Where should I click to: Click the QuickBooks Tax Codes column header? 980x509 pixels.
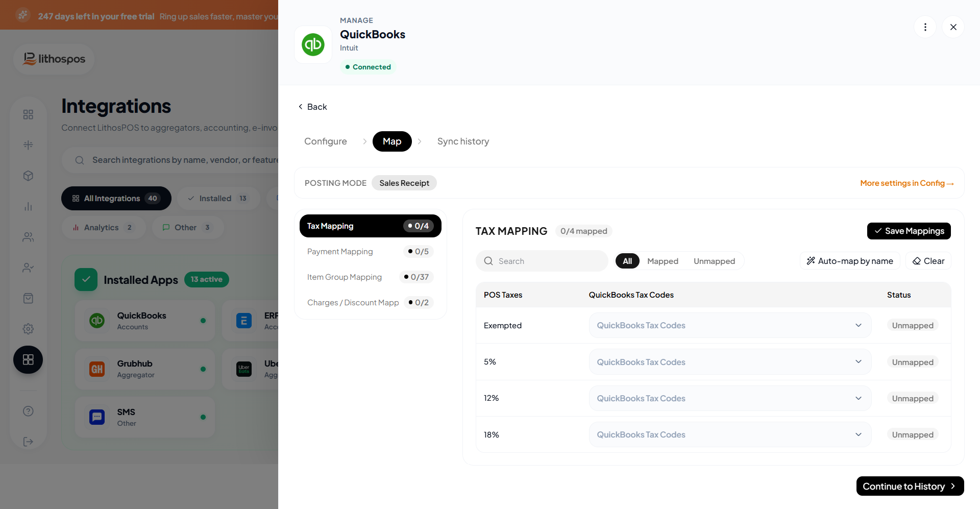click(x=631, y=295)
